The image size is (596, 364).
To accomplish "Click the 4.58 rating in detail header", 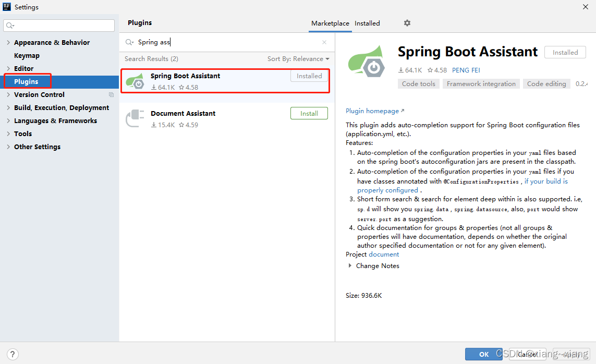I will [437, 70].
